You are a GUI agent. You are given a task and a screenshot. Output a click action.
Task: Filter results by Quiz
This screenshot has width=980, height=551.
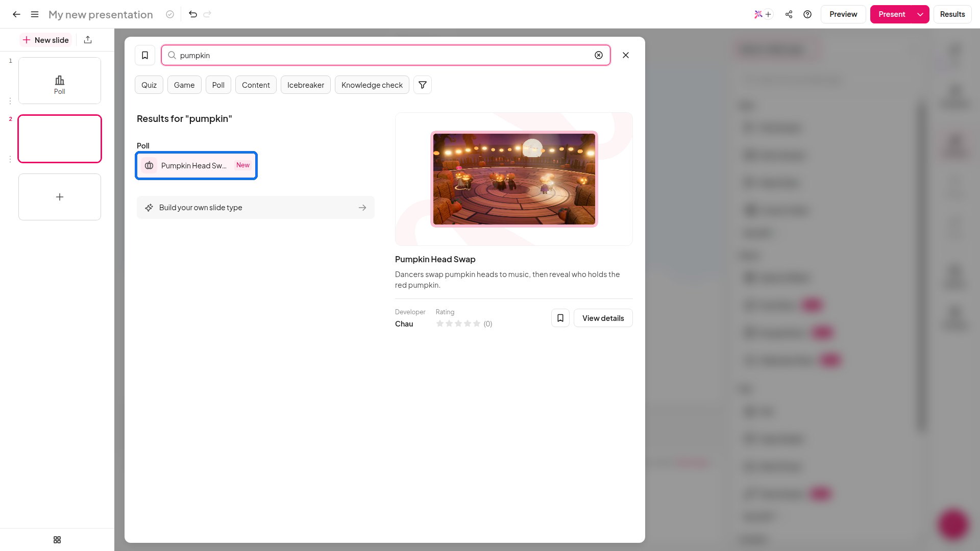149,85
